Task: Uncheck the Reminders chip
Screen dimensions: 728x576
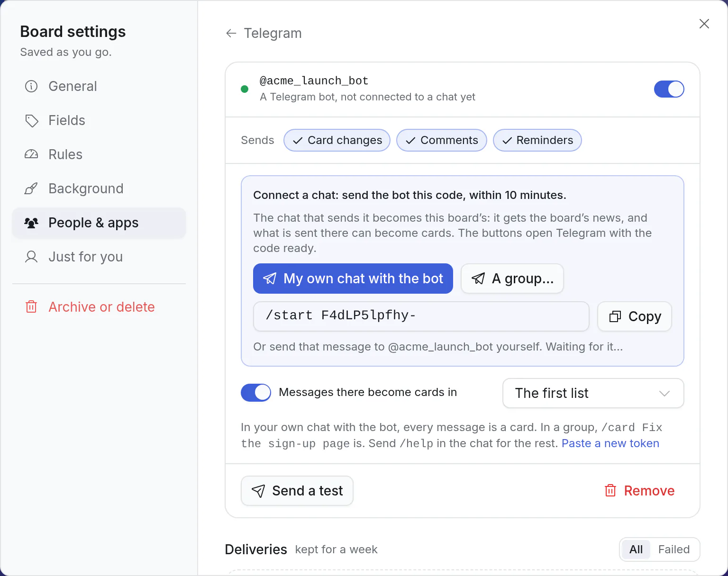Action: tap(537, 140)
